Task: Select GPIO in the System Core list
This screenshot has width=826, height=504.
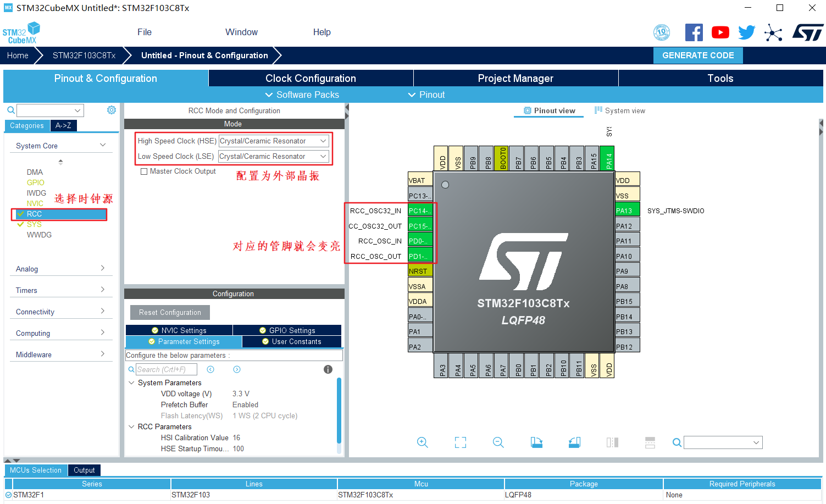Action: point(36,182)
